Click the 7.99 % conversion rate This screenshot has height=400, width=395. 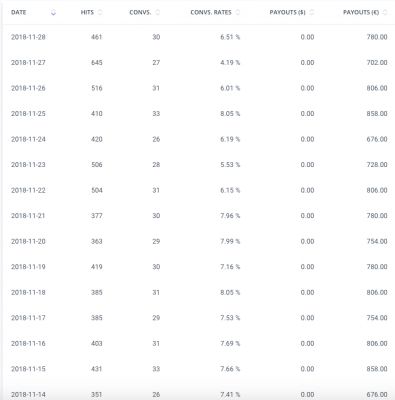(x=230, y=241)
